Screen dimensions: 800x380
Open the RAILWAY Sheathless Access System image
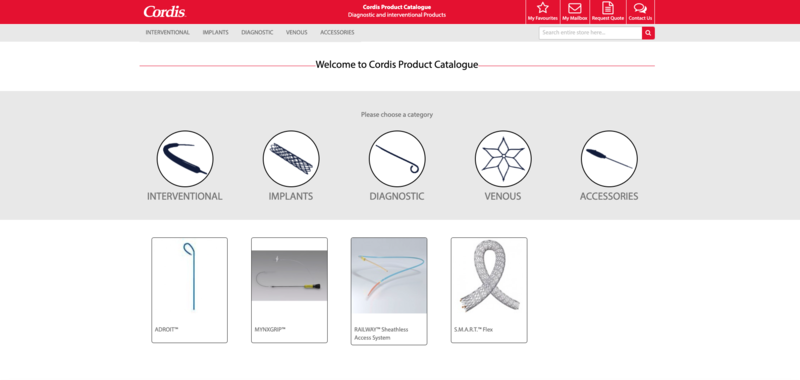point(389,276)
